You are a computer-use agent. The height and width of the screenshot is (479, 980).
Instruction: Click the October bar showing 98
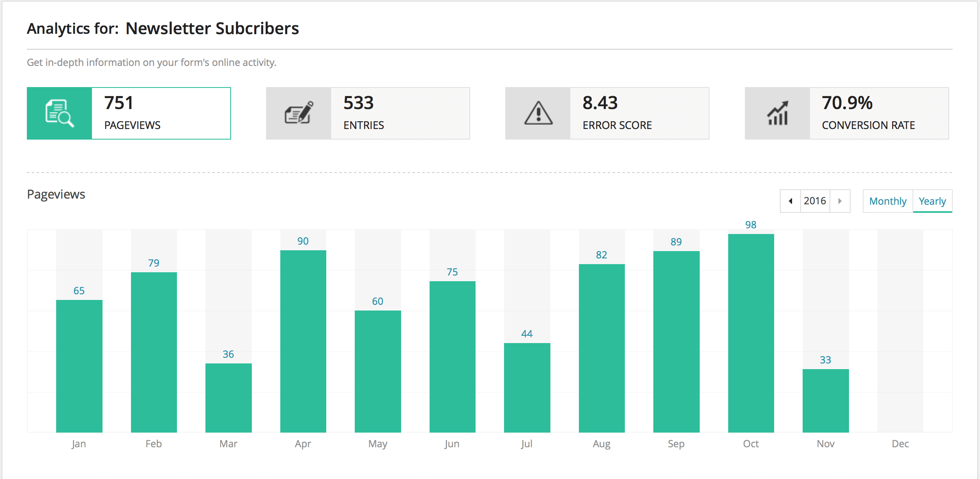click(x=751, y=333)
